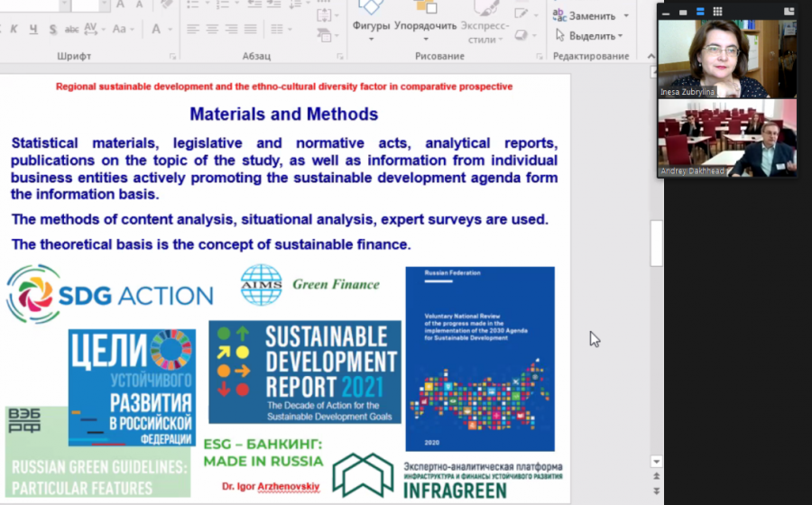
Task: Toggle italic (К) formatting
Action: click(x=14, y=29)
